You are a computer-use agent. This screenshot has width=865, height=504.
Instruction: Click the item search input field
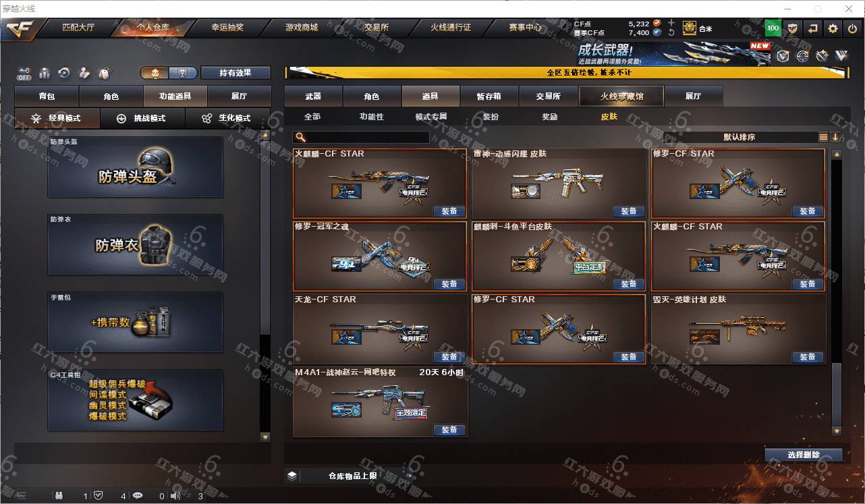[361, 137]
